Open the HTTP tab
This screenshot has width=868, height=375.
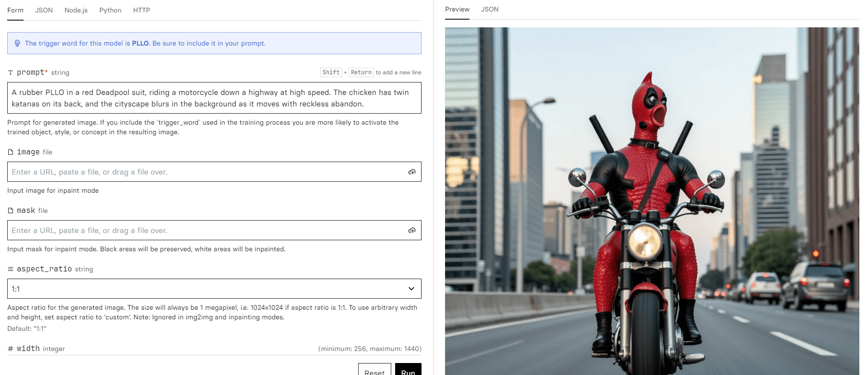coord(142,10)
